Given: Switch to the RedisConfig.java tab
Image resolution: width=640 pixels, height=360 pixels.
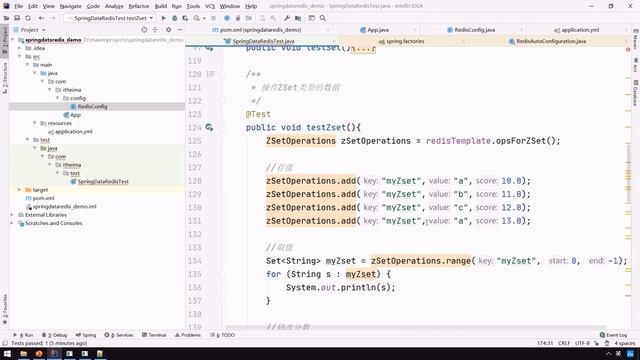Looking at the screenshot, I should click(x=474, y=30).
